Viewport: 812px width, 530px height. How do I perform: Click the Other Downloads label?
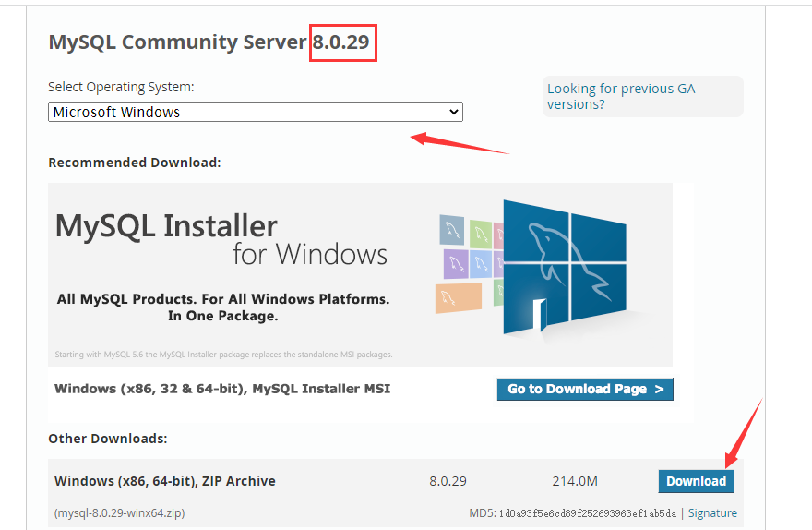tap(108, 439)
